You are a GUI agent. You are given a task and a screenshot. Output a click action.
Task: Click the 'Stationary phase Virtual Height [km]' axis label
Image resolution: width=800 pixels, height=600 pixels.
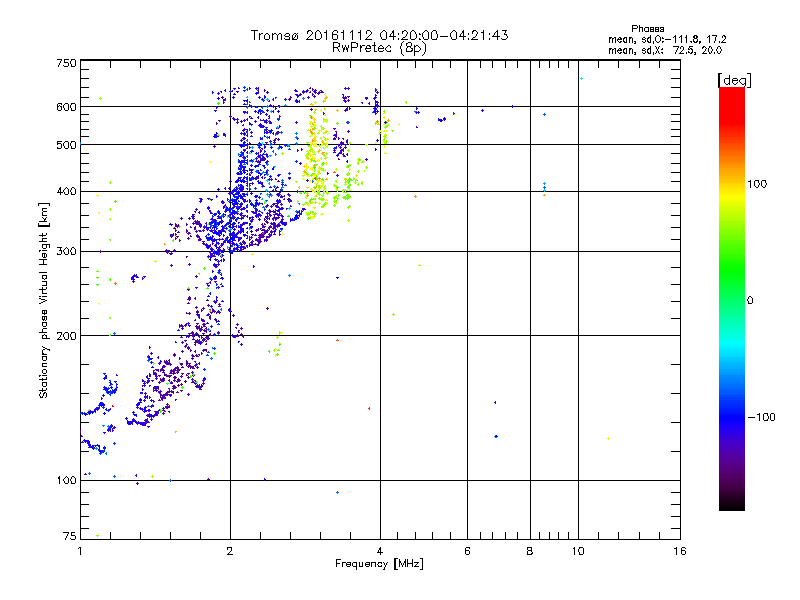(44, 300)
